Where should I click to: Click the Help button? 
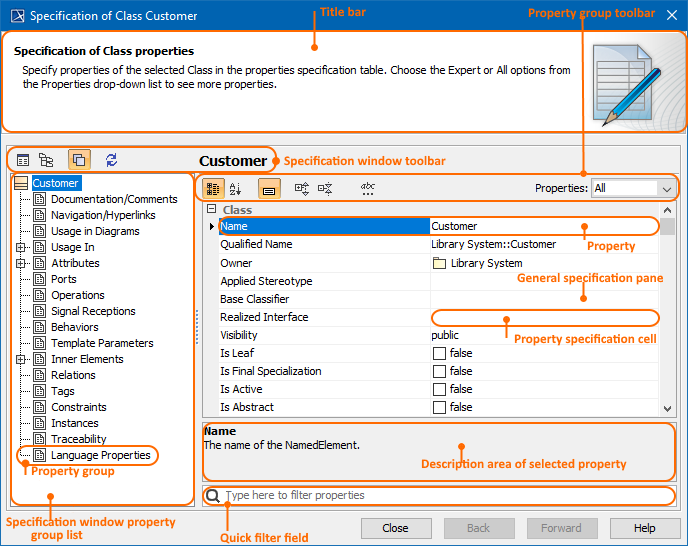pyautogui.click(x=645, y=528)
